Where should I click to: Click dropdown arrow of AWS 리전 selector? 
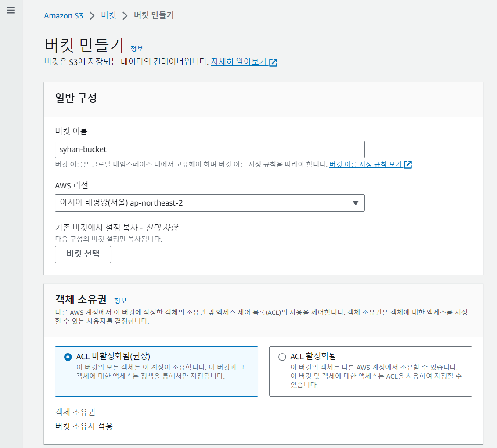click(x=356, y=203)
